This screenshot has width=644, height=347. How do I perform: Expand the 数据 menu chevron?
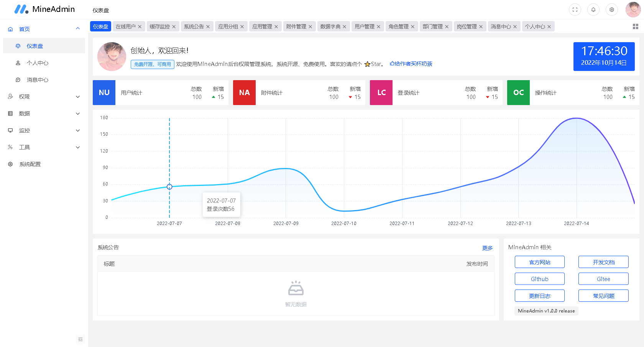(78, 113)
